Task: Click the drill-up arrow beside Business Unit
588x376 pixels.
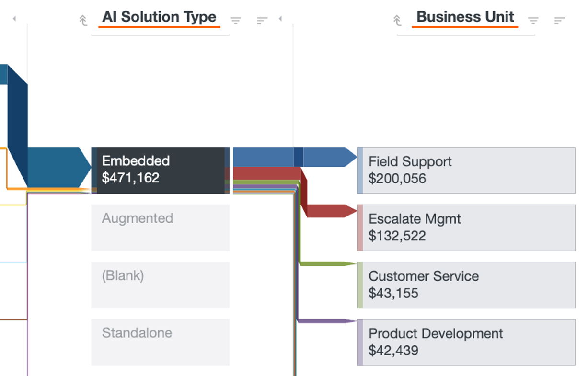Action: point(397,20)
